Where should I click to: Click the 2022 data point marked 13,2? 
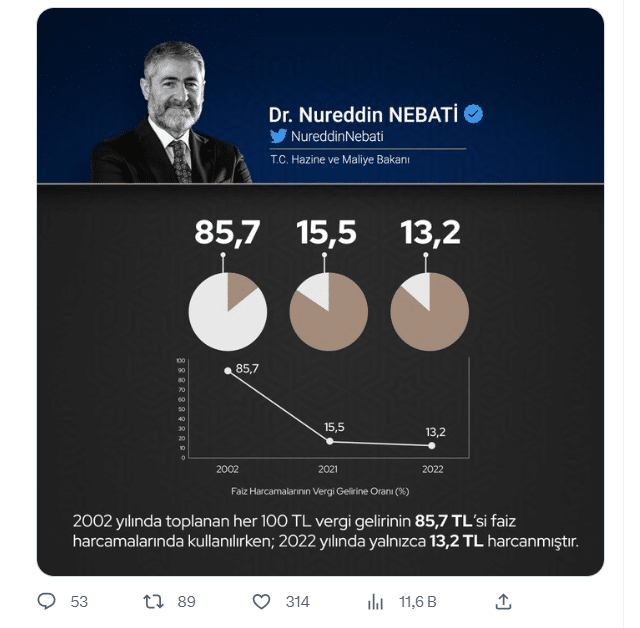click(432, 446)
